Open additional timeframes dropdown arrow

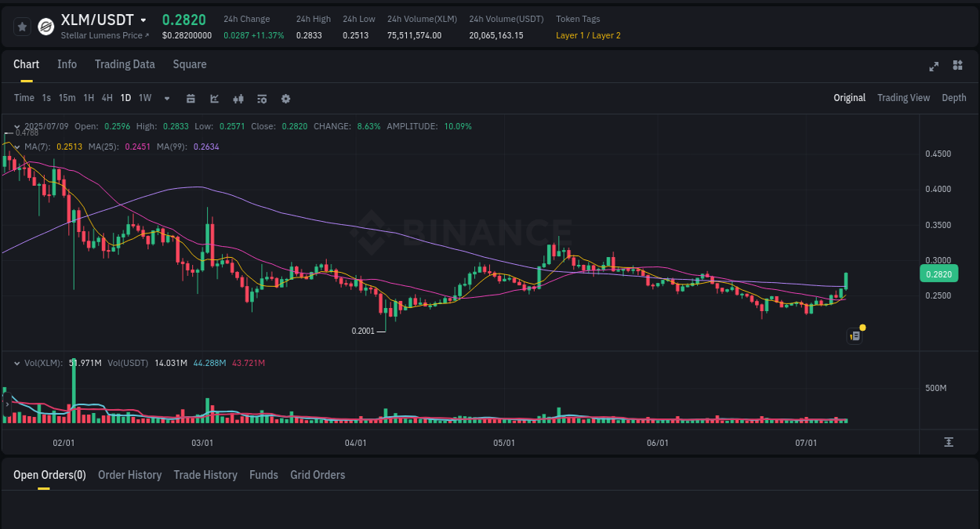pos(165,98)
